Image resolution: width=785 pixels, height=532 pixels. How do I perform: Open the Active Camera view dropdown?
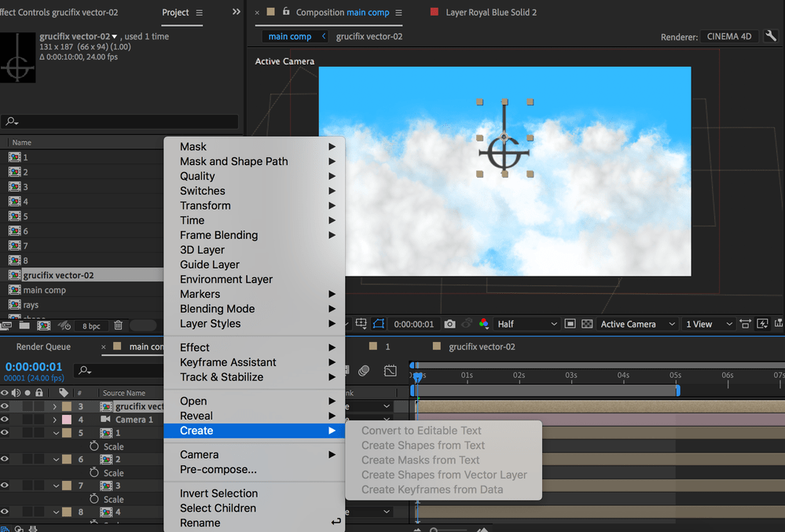638,324
